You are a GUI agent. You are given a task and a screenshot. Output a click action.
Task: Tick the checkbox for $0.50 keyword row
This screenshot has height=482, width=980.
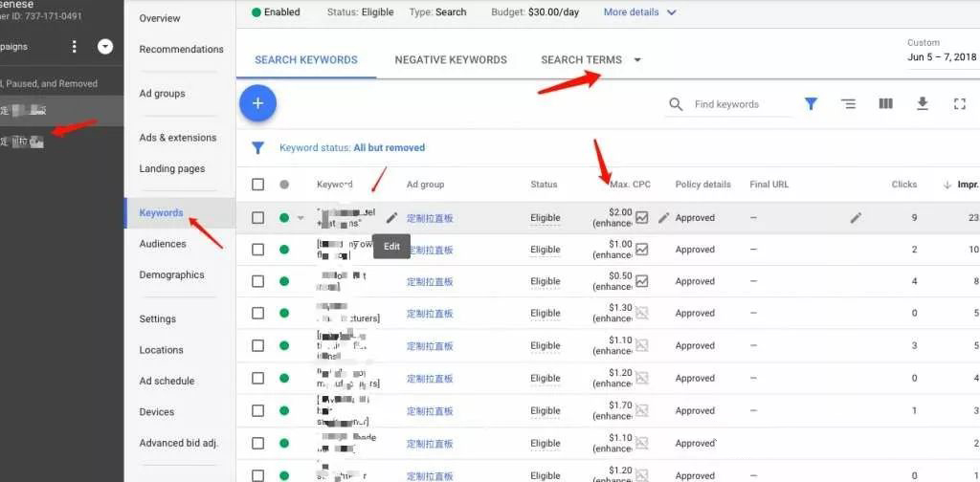[257, 281]
